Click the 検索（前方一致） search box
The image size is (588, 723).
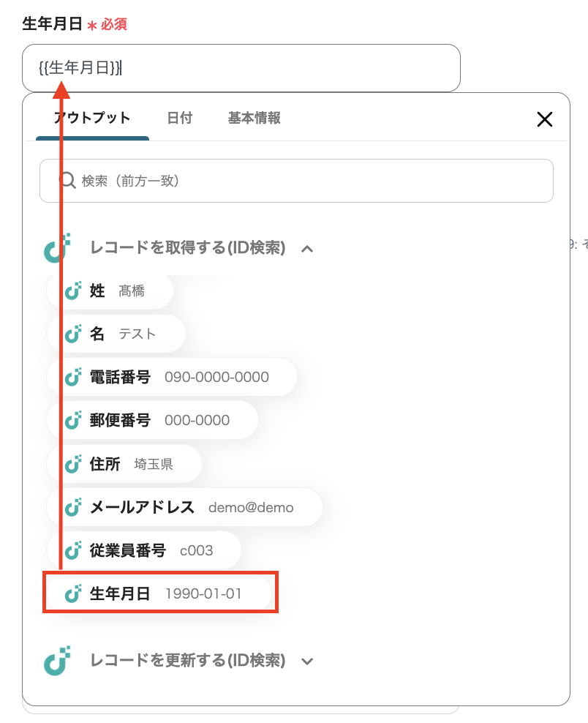pos(307,181)
